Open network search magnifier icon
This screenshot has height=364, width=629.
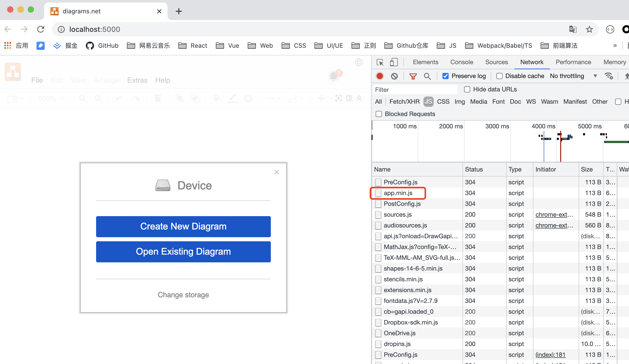pyautogui.click(x=427, y=76)
